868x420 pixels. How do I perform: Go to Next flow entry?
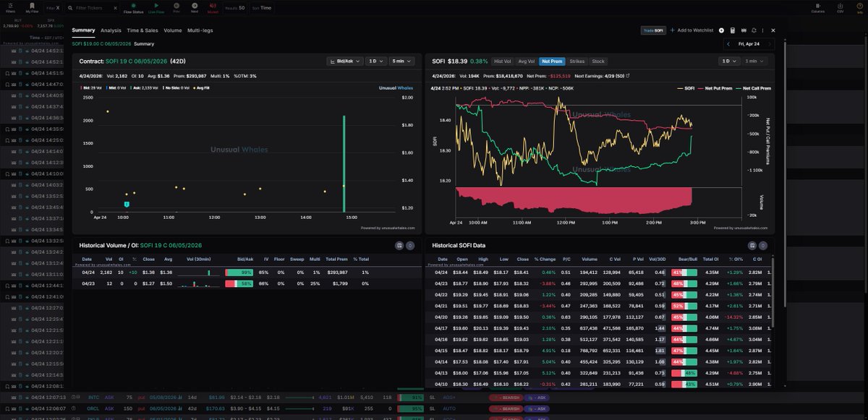pos(195,7)
